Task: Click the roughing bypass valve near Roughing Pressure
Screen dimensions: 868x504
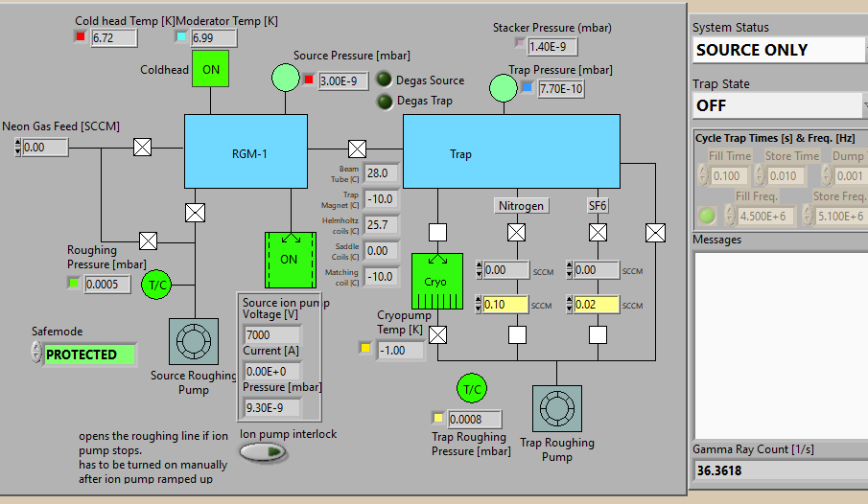Action: pos(148,241)
